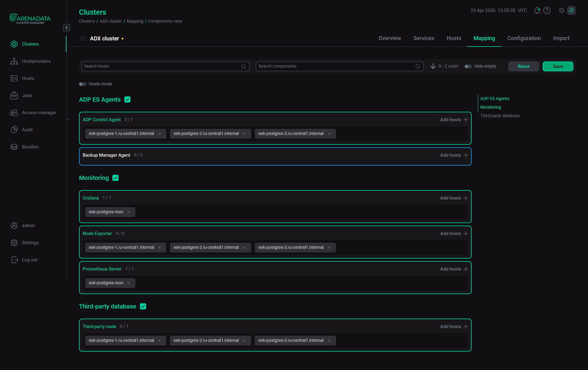Open the help question mark icon
Viewport: 588px width, 370px height.
pyautogui.click(x=547, y=10)
